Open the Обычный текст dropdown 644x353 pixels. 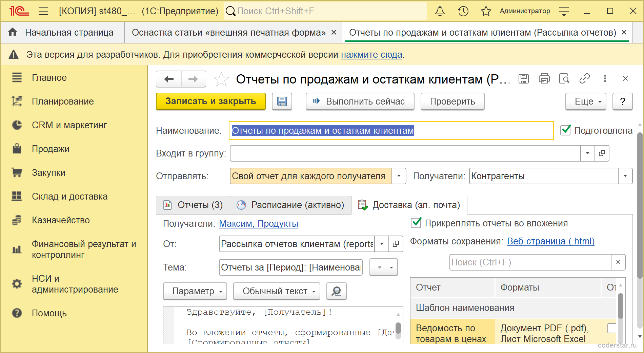tap(277, 291)
